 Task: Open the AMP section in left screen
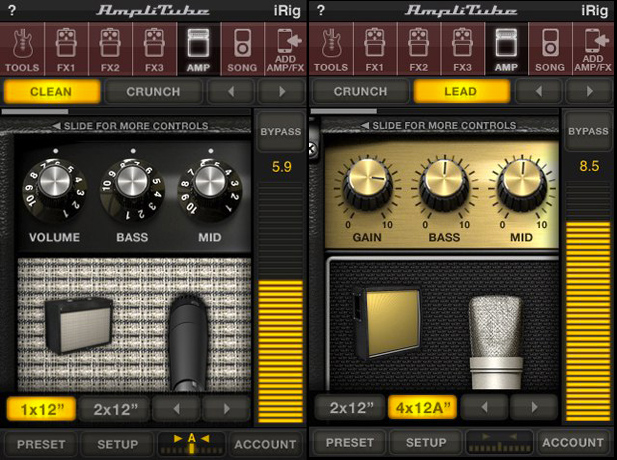click(198, 49)
